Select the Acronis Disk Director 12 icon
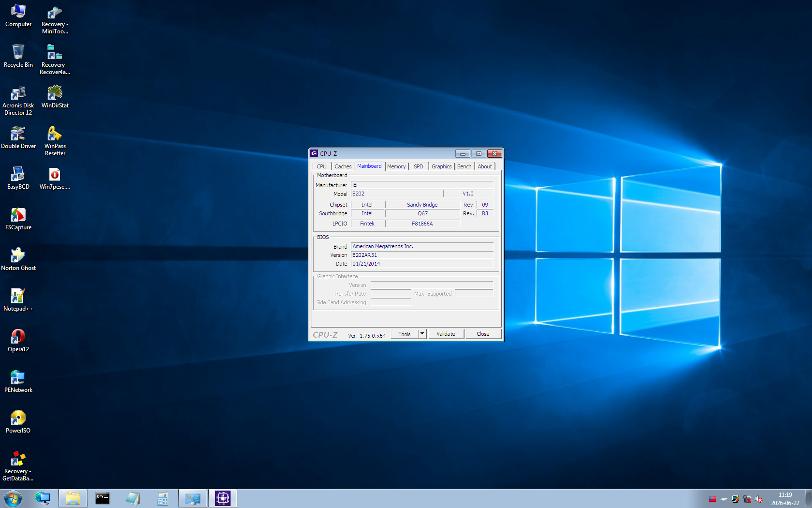 [18, 101]
